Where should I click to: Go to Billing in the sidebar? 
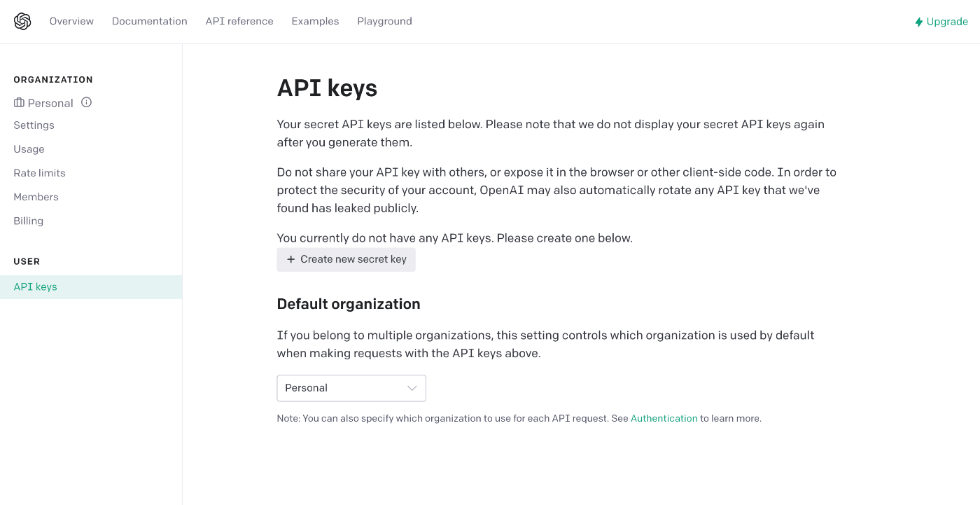tap(29, 221)
